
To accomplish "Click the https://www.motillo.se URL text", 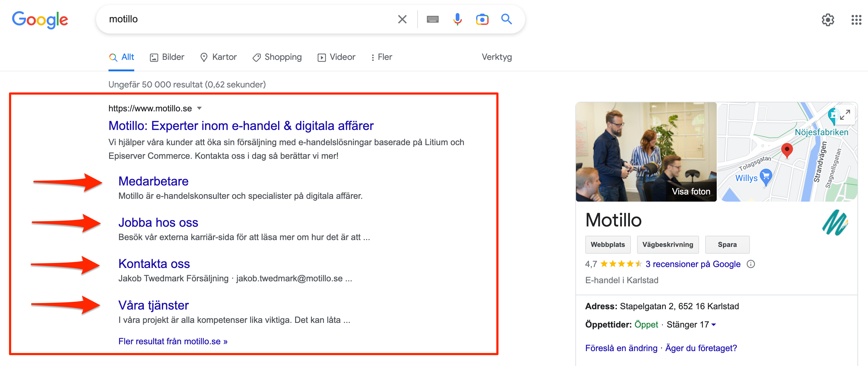I will (150, 108).
